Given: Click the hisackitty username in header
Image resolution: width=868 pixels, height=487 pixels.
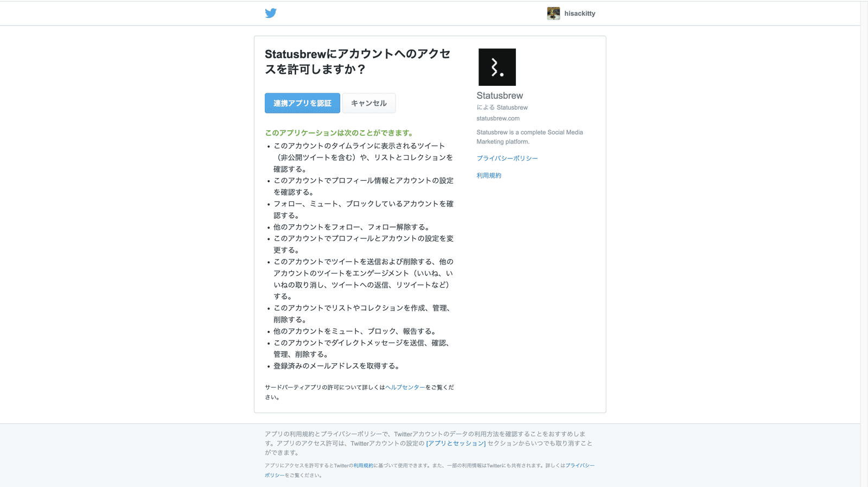Looking at the screenshot, I should (x=579, y=14).
